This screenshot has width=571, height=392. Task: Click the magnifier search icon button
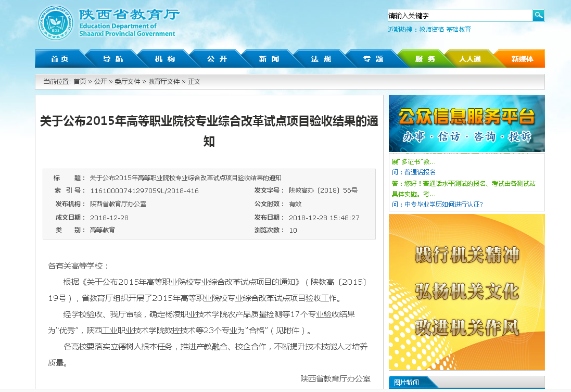(x=538, y=16)
